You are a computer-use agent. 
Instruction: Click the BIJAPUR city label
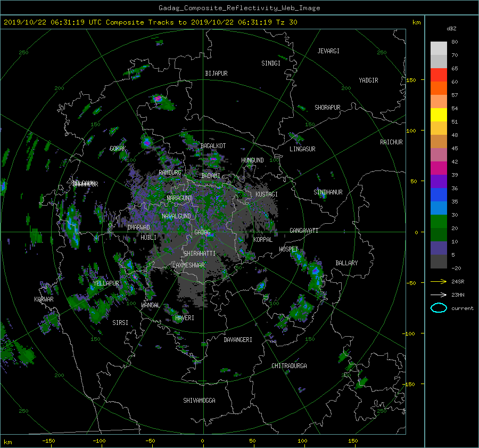click(216, 74)
